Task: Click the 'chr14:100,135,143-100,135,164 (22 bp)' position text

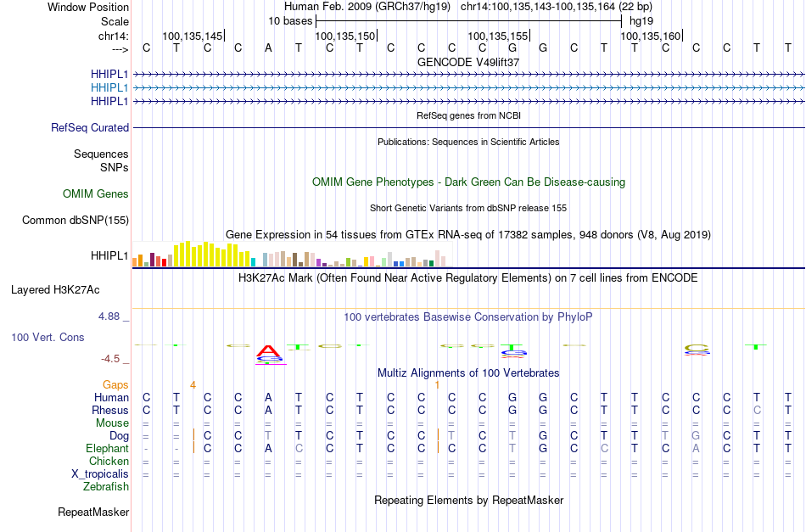Action: (x=557, y=7)
